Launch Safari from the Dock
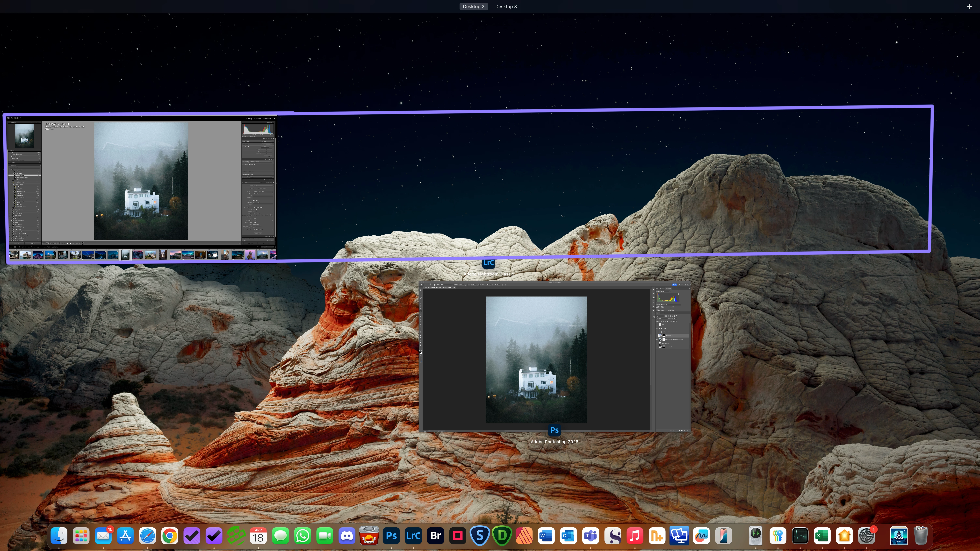 point(148,536)
